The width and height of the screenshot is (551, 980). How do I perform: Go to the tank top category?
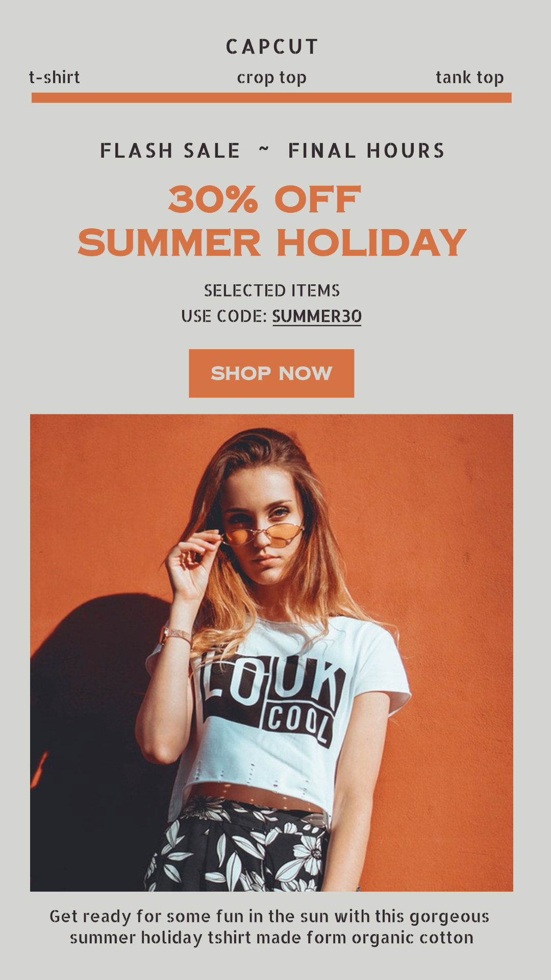click(x=470, y=78)
